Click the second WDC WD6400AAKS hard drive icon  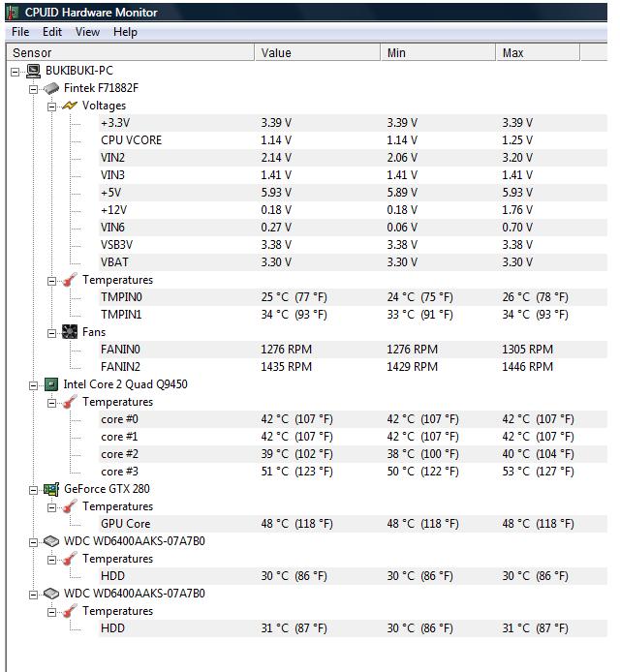(x=51, y=594)
